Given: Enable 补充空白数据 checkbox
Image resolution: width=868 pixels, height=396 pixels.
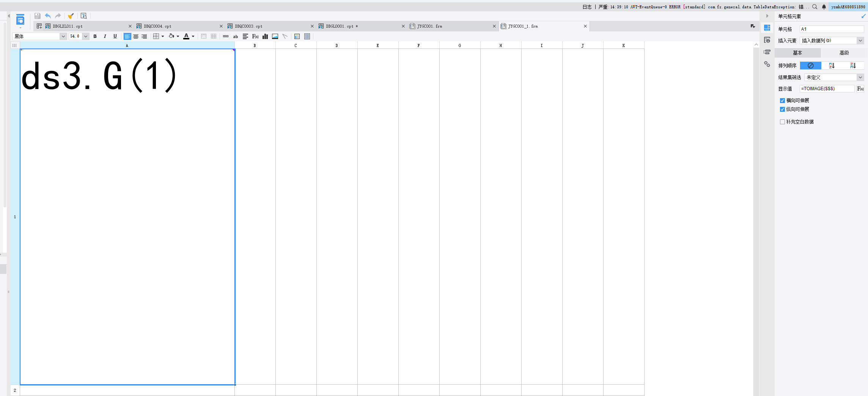Looking at the screenshot, I should (x=782, y=122).
